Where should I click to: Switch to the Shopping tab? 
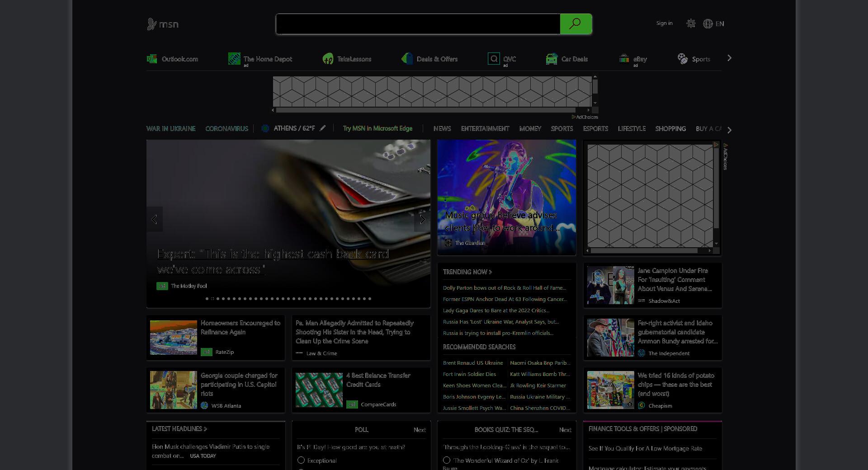(670, 128)
